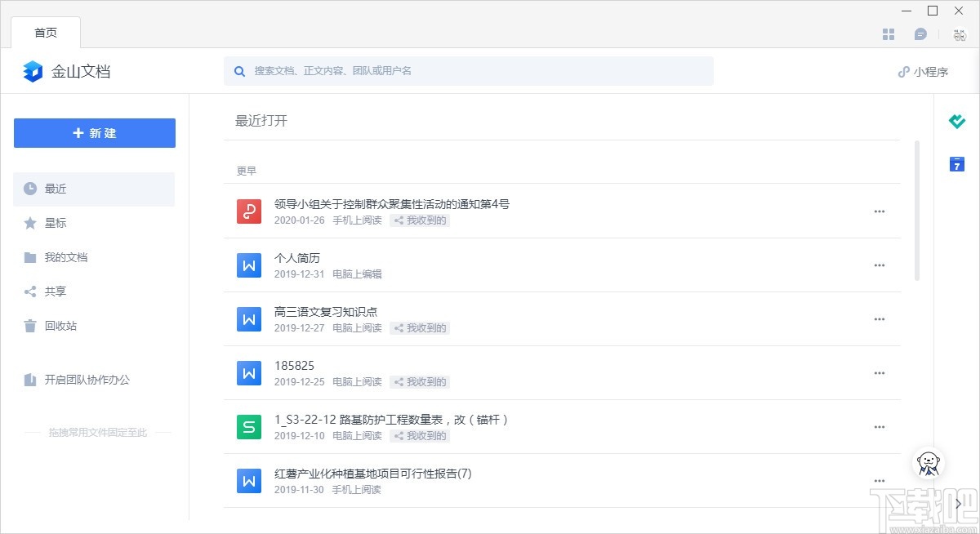Open the to-do checkmark icon on right sidebar
980x534 pixels.
[x=956, y=122]
